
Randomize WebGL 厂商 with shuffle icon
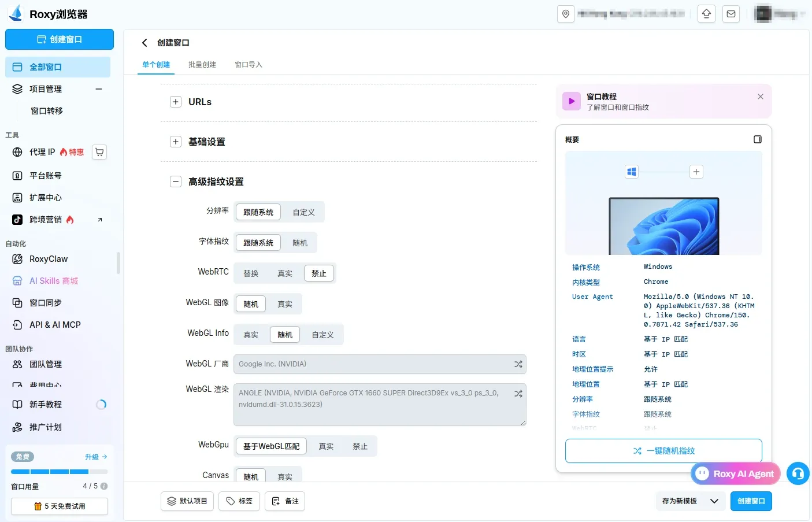tap(518, 364)
